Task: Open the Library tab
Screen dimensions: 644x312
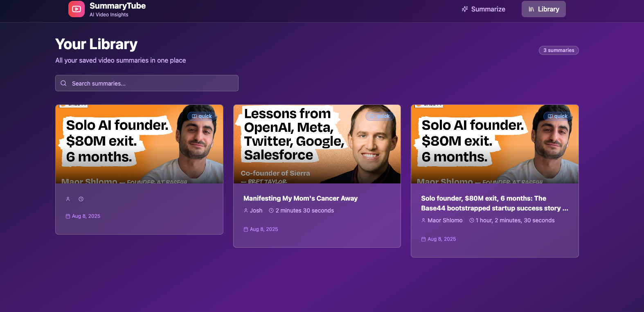Action: click(543, 9)
